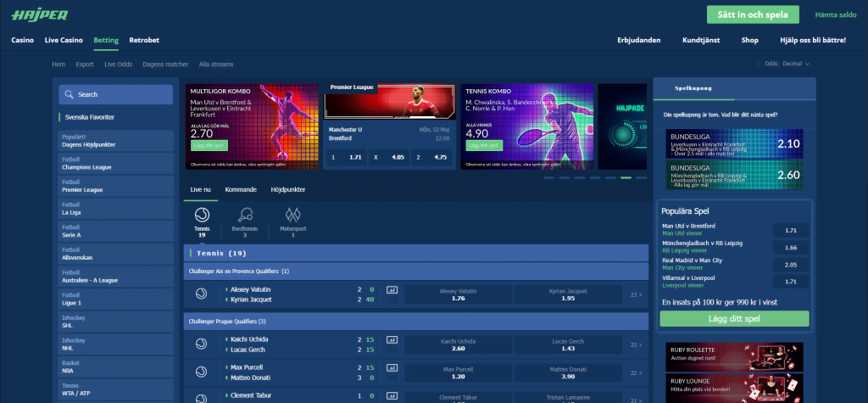Viewport: 868px width, 403px height.
Task: Pick RB Leipzig vinner odds 1.66
Action: (791, 247)
